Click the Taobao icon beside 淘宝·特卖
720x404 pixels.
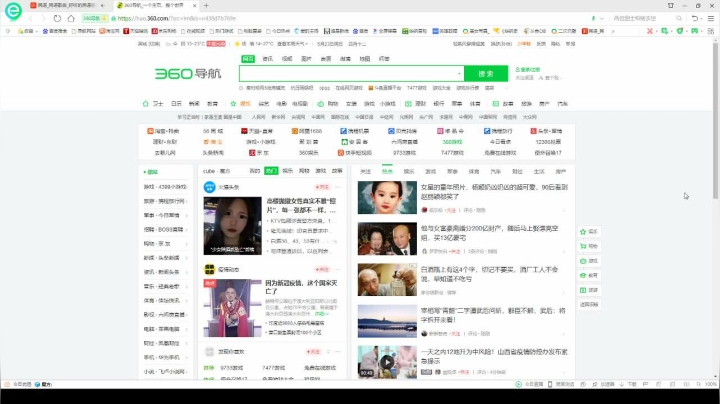pyautogui.click(x=150, y=131)
